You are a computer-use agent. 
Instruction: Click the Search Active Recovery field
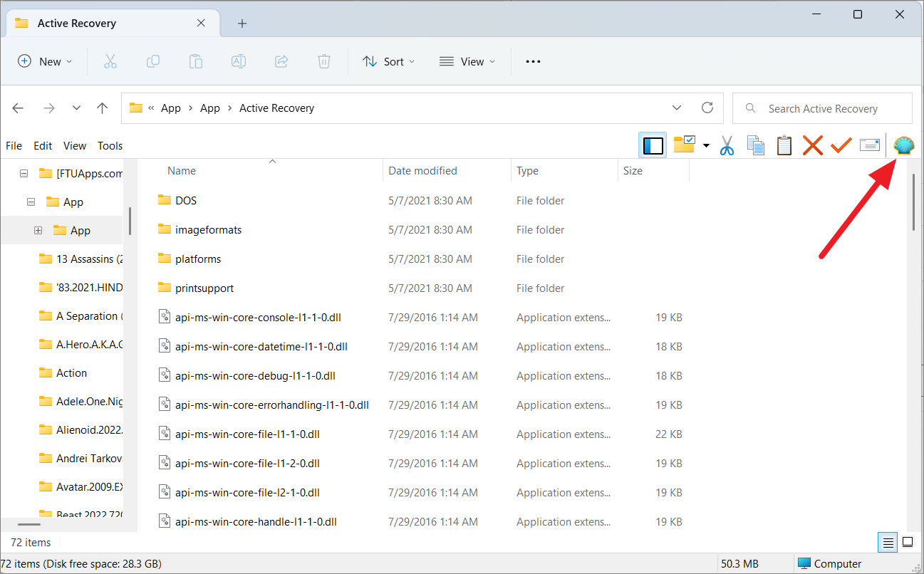coord(822,108)
